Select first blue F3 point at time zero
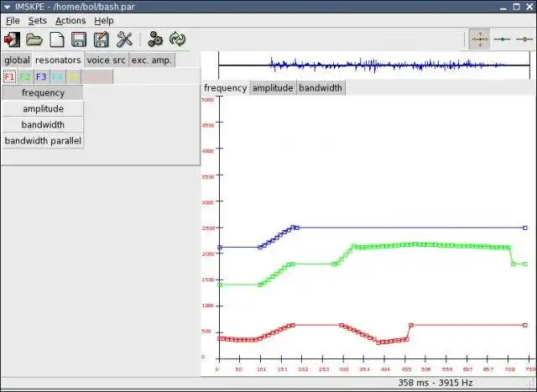This screenshot has height=392, width=537. 220,247
